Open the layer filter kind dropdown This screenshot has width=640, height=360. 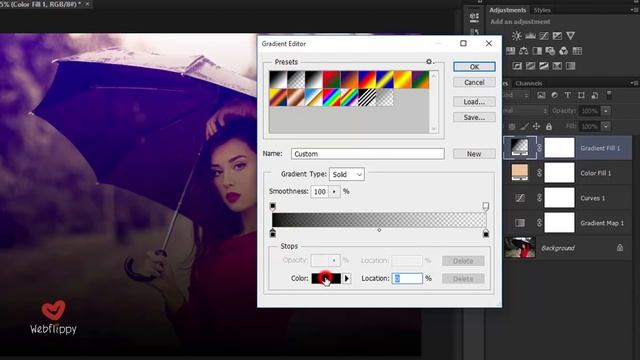[x=516, y=95]
